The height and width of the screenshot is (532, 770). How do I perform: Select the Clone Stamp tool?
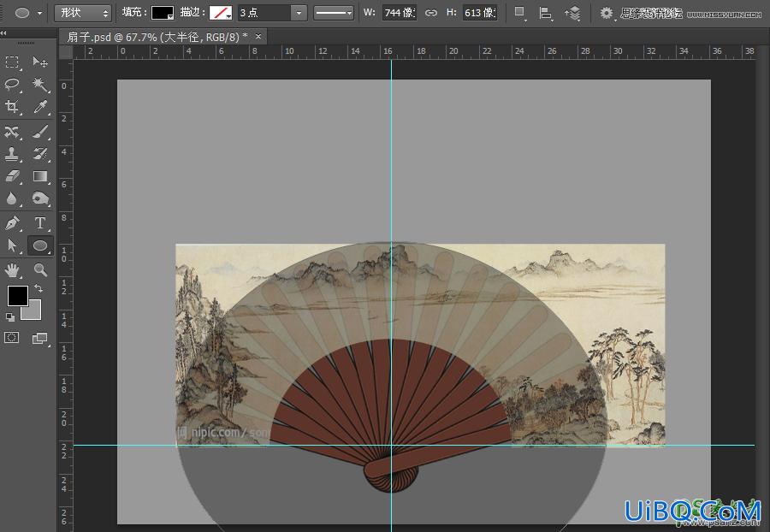pos(12,154)
